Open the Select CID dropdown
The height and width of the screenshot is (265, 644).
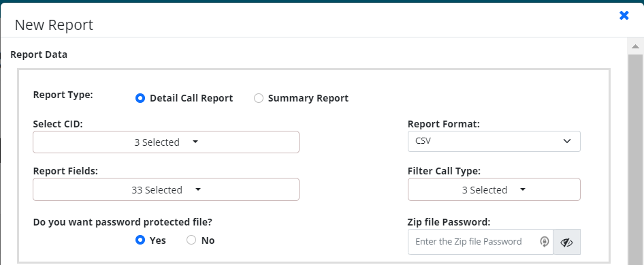[166, 142]
